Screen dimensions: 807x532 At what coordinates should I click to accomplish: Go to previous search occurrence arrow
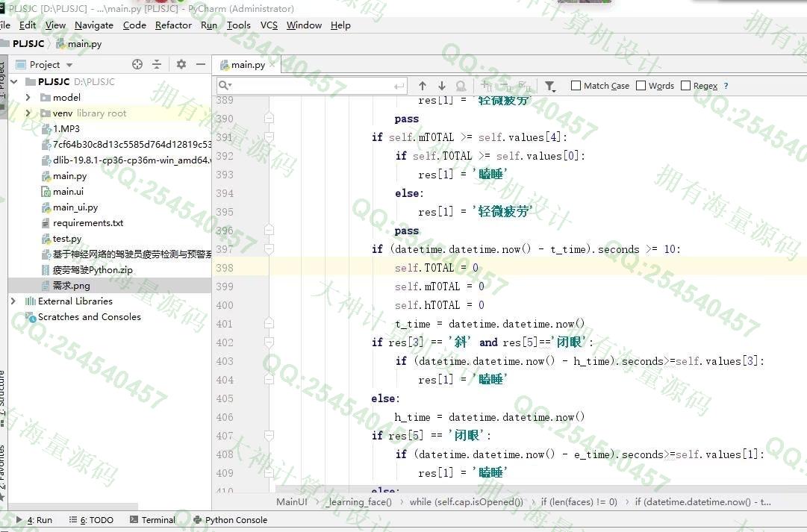tap(423, 86)
